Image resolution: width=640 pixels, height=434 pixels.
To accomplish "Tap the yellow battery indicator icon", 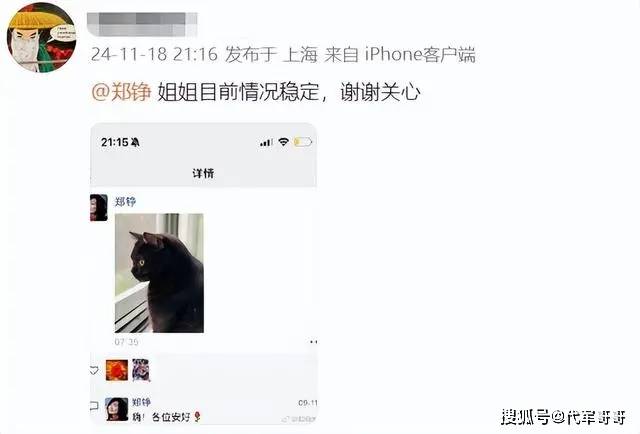I will click(303, 142).
